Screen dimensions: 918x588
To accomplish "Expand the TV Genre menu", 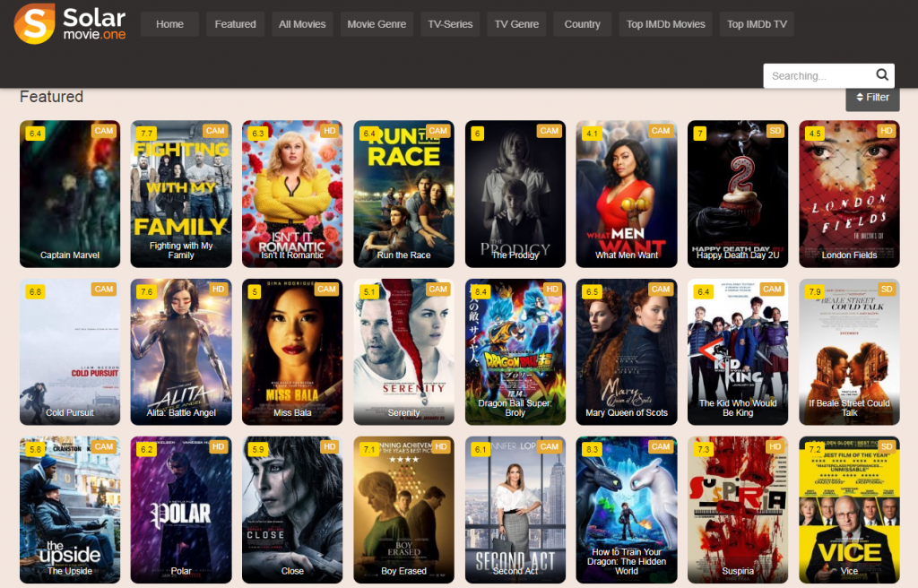I will click(x=516, y=24).
